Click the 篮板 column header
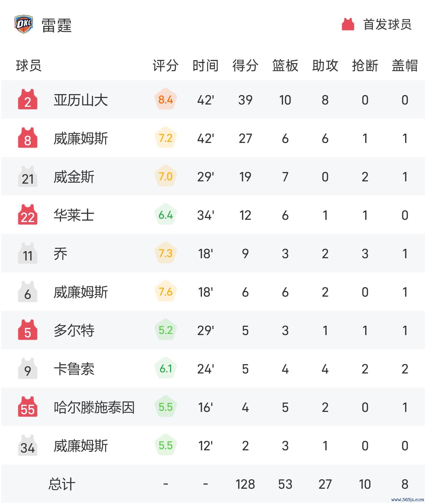Image resolution: width=426 pixels, height=504 pixels. click(285, 66)
